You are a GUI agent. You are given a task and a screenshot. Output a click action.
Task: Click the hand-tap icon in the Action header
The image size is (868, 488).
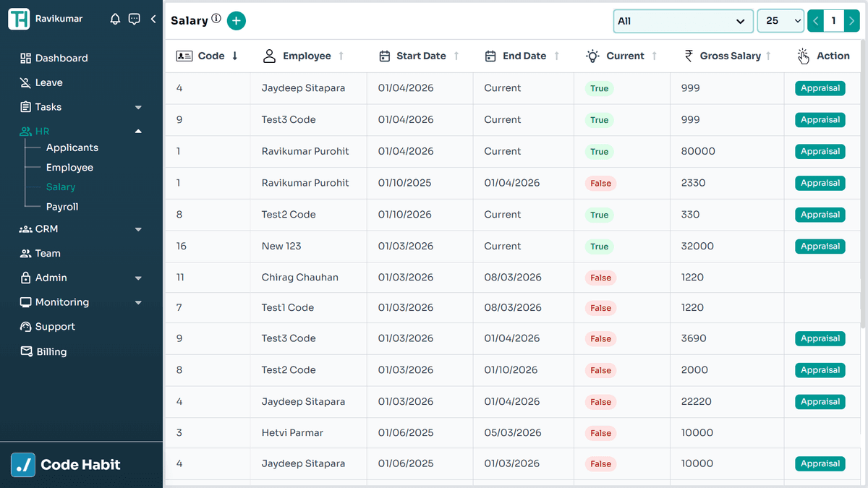[x=804, y=56]
